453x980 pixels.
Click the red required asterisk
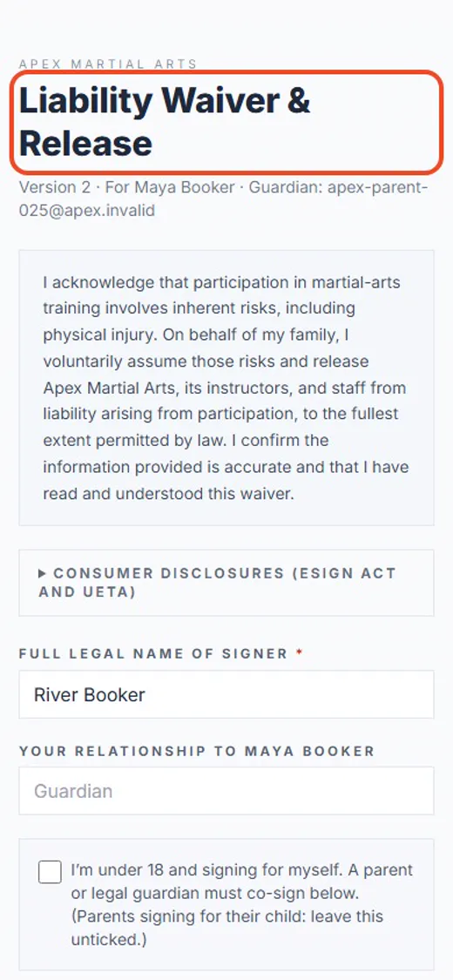(300, 653)
